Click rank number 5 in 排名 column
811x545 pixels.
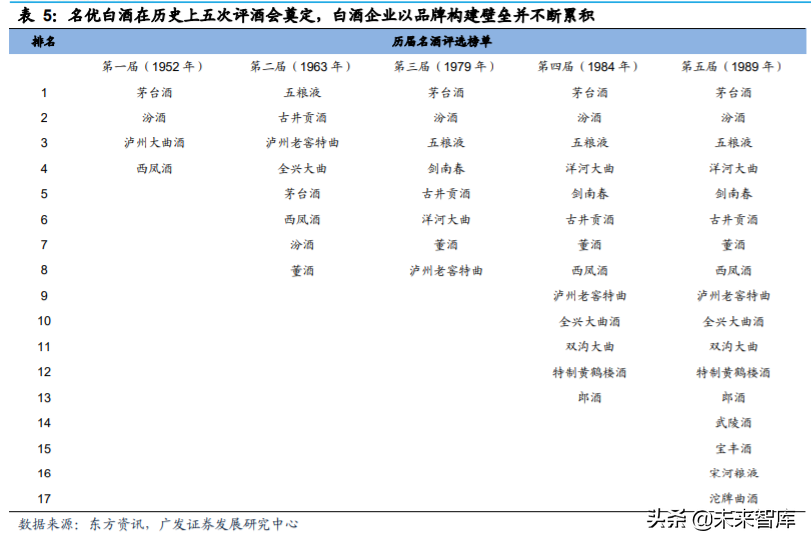point(44,194)
